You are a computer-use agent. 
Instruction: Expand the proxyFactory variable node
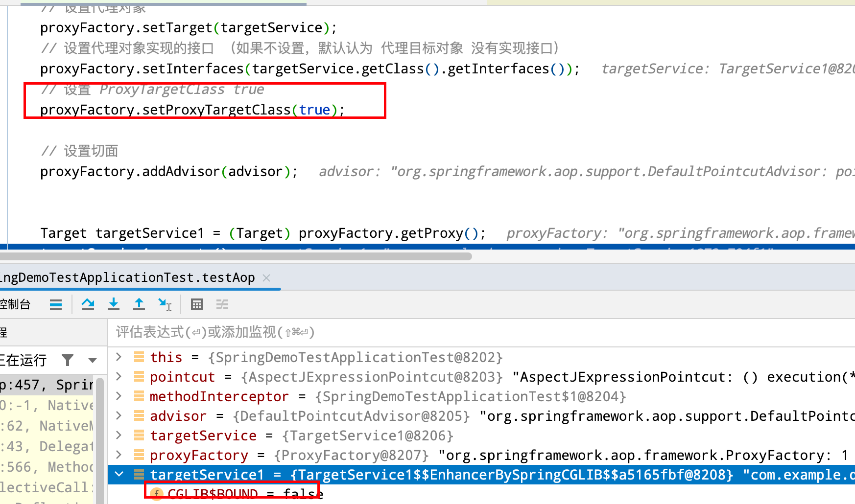coord(119,455)
